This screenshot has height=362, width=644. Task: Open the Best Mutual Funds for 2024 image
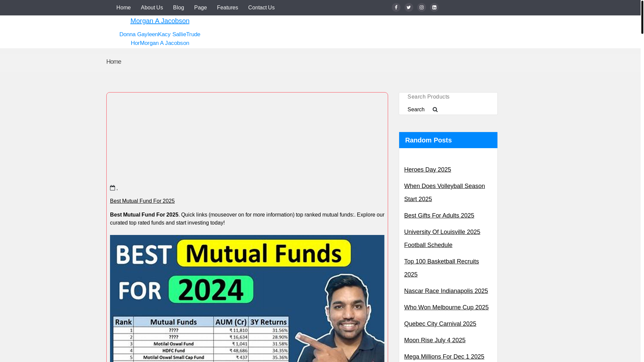coord(247,298)
